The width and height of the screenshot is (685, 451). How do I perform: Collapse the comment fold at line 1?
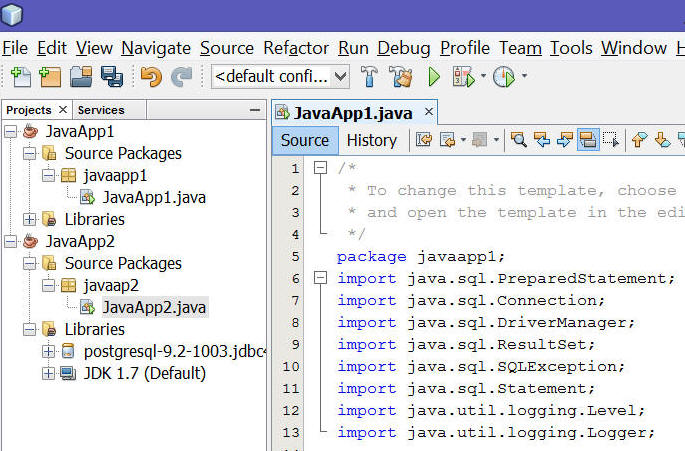pyautogui.click(x=321, y=168)
